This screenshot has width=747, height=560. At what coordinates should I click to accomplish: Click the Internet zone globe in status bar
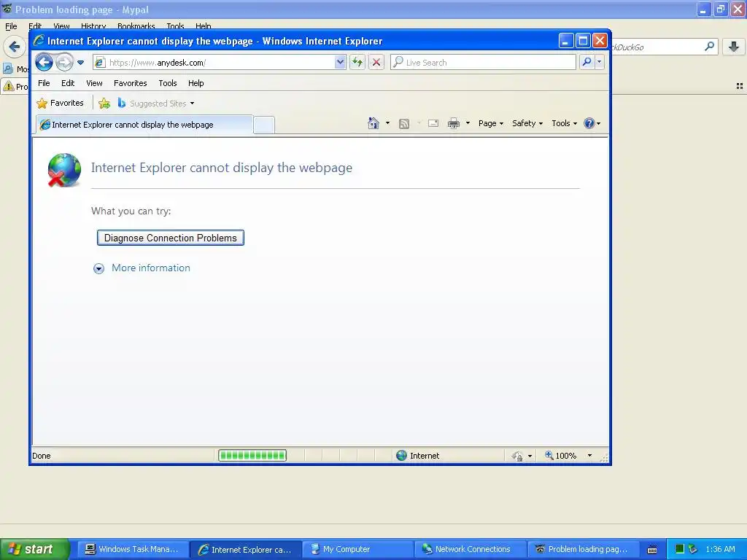coord(402,456)
